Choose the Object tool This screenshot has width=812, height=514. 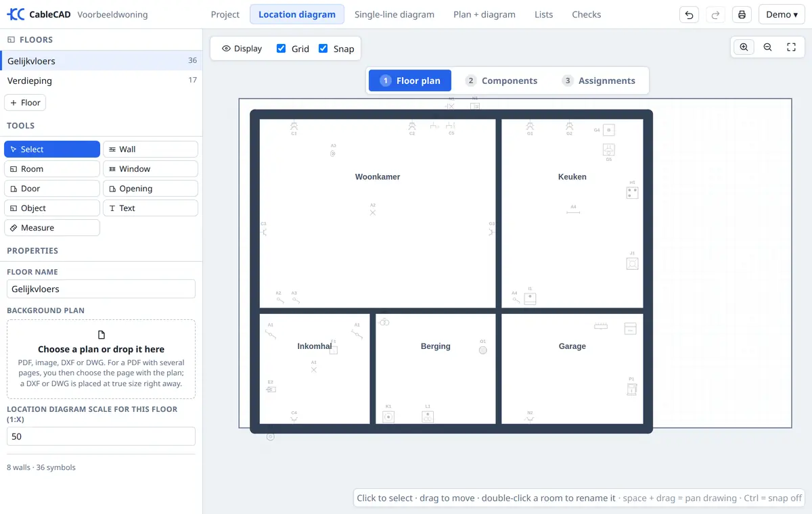click(52, 208)
